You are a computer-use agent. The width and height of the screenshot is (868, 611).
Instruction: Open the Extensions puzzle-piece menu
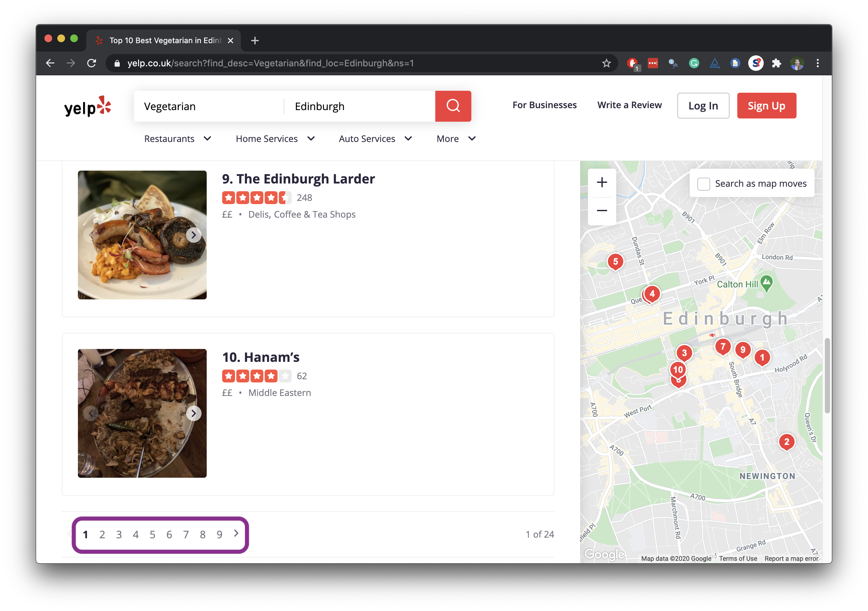pos(777,63)
